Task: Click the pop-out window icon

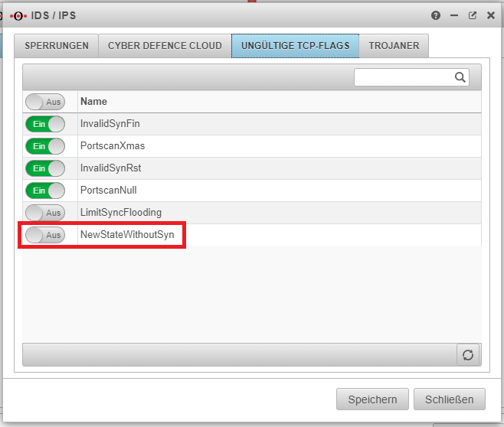Action: tap(473, 15)
